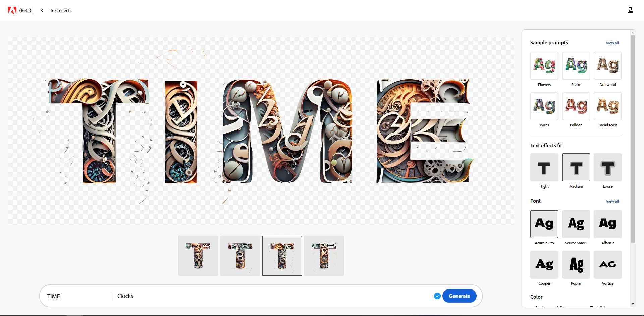The image size is (644, 316).
Task: Click the panel scrollbar down arrow
Action: tap(633, 304)
